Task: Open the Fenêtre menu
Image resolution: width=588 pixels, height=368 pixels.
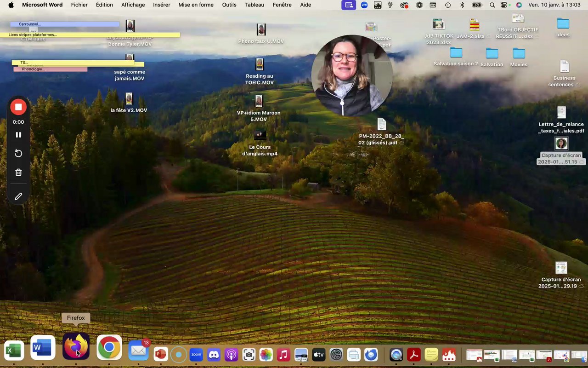Action: (x=282, y=5)
